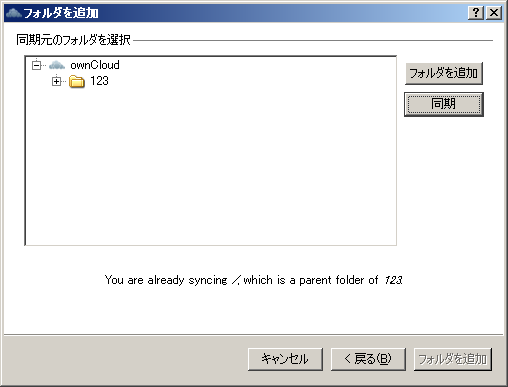Screen dimensions: 508x387
Task: Close the フォルダを追加 dialog
Action: [494, 13]
